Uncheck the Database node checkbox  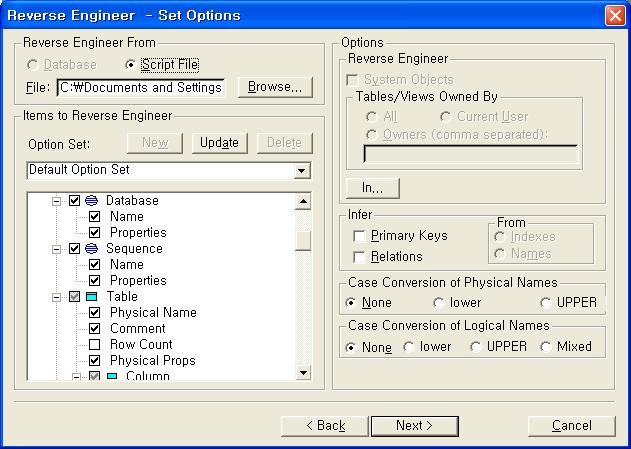[74, 200]
